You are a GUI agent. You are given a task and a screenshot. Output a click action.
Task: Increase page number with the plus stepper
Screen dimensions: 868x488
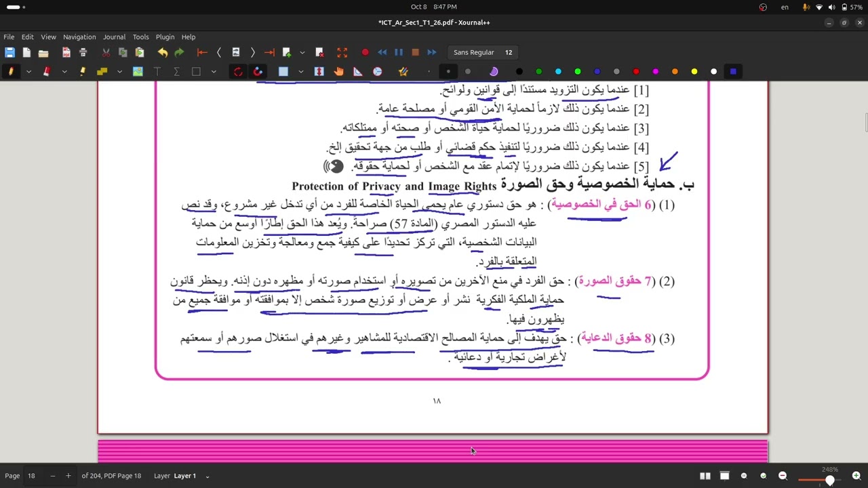pyautogui.click(x=68, y=476)
